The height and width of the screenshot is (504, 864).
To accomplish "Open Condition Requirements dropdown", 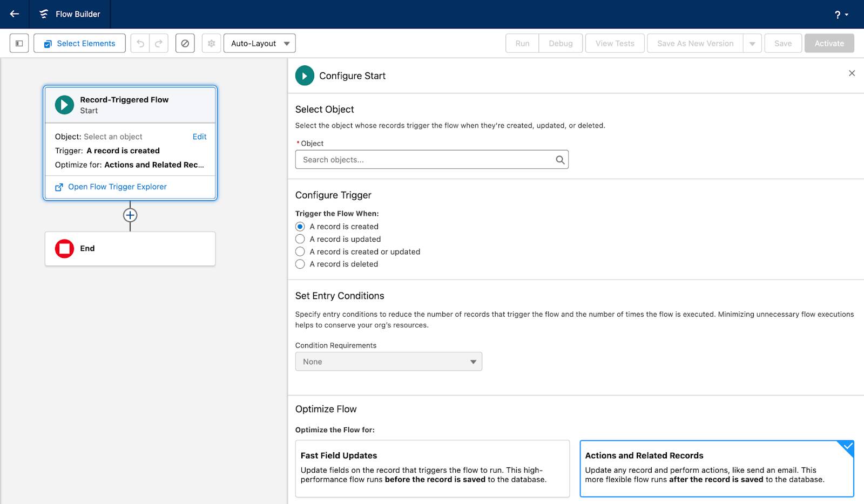I will [x=389, y=362].
